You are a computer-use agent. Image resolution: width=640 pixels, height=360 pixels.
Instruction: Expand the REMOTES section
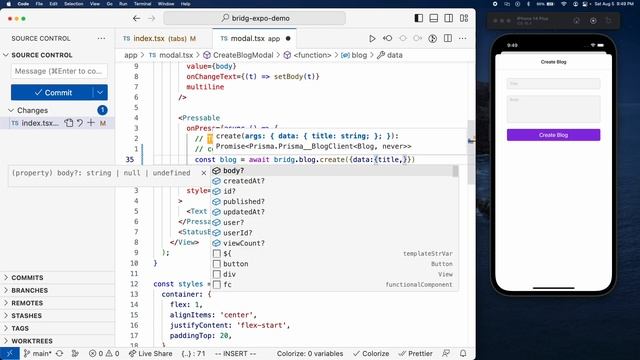(x=27, y=303)
